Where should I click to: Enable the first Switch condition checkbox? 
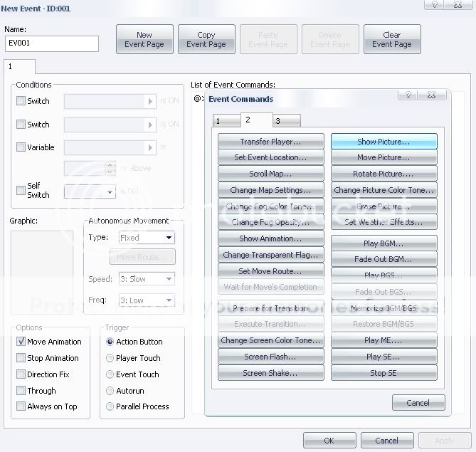pos(21,101)
